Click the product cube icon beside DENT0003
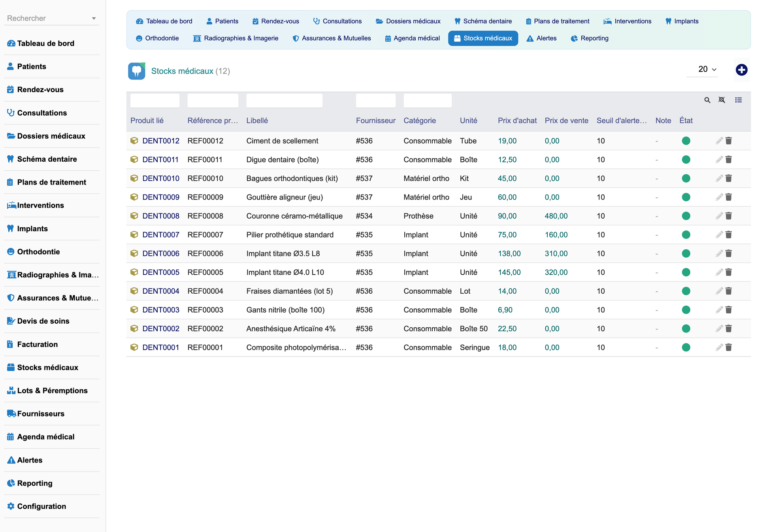Screen dimensions: 769x532 (x=134, y=310)
